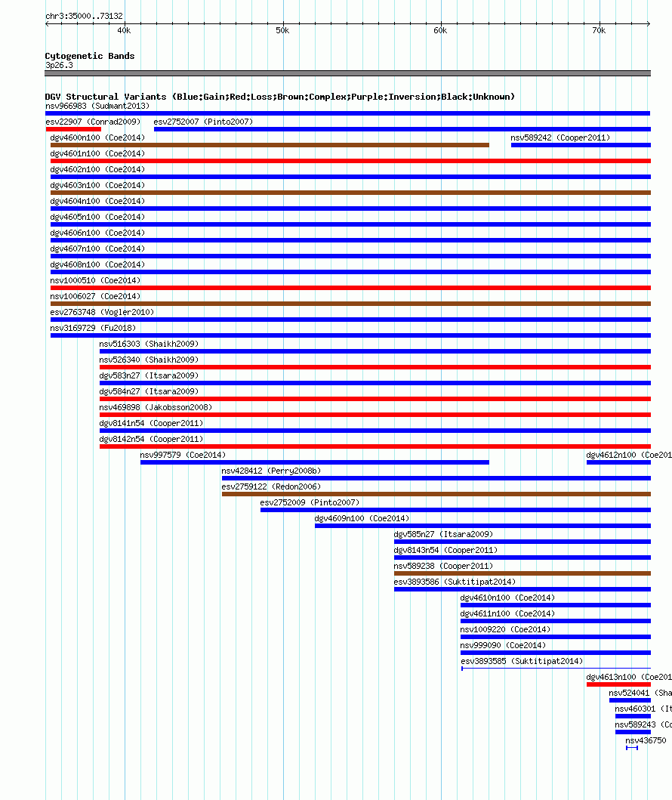Viewport: 672px width, 800px height.
Task: Click the 50k mark on the ruler
Action: pyautogui.click(x=282, y=31)
